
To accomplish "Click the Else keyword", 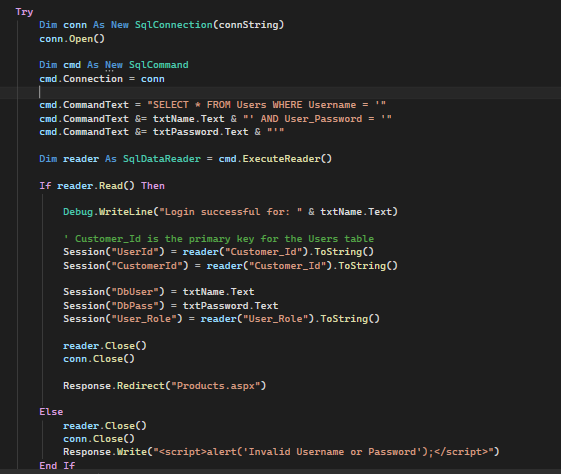I will click(x=51, y=412).
